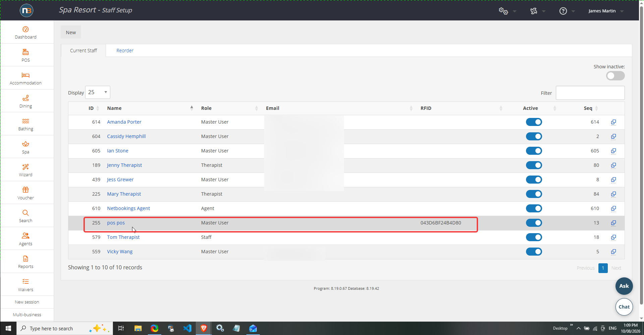This screenshot has width=644, height=335.
Task: Open the Dining sidebar section
Action: click(x=26, y=101)
